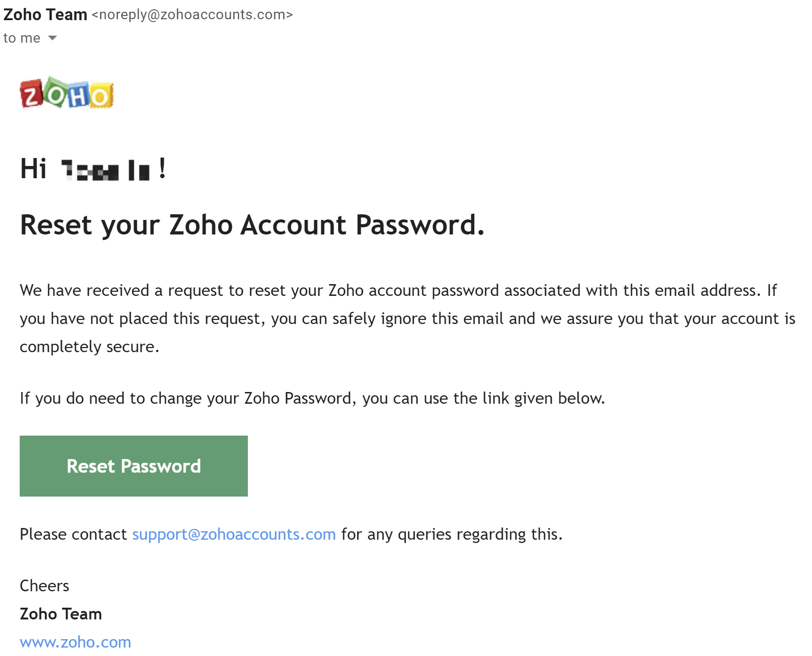Click the 'Reset your Zoho Account Password.' heading
812x656 pixels.
pyautogui.click(x=252, y=225)
